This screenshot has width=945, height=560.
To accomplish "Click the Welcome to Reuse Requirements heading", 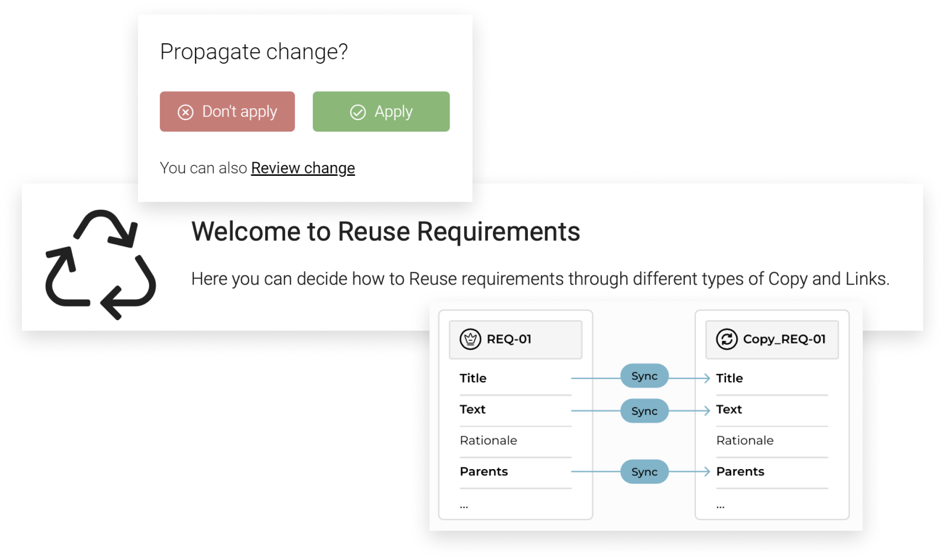I will pyautogui.click(x=386, y=232).
